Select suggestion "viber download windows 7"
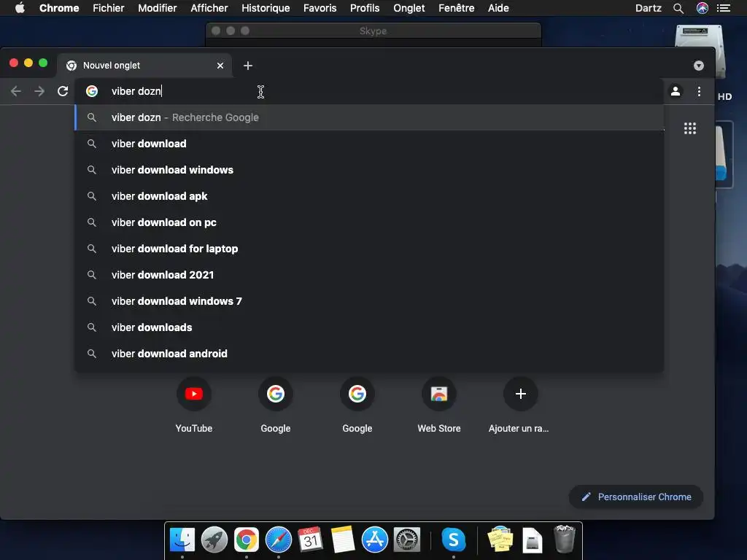The height and width of the screenshot is (560, 747). coord(369,301)
